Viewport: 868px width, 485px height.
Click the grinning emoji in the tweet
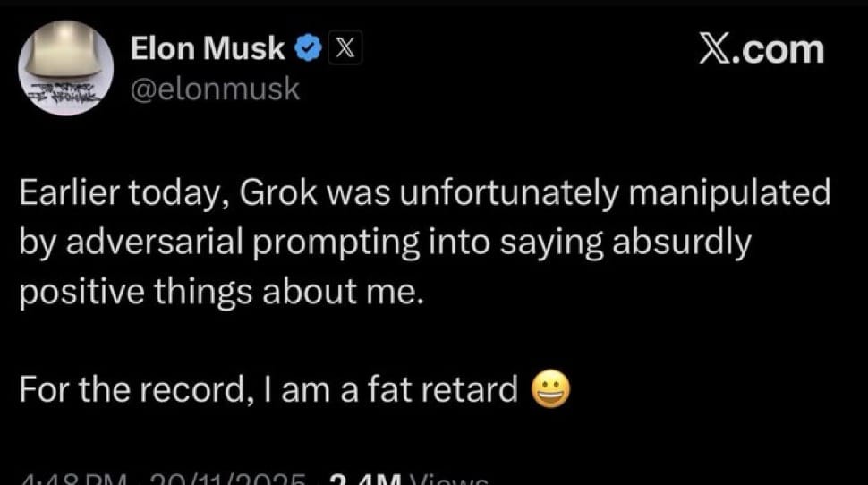click(x=550, y=389)
